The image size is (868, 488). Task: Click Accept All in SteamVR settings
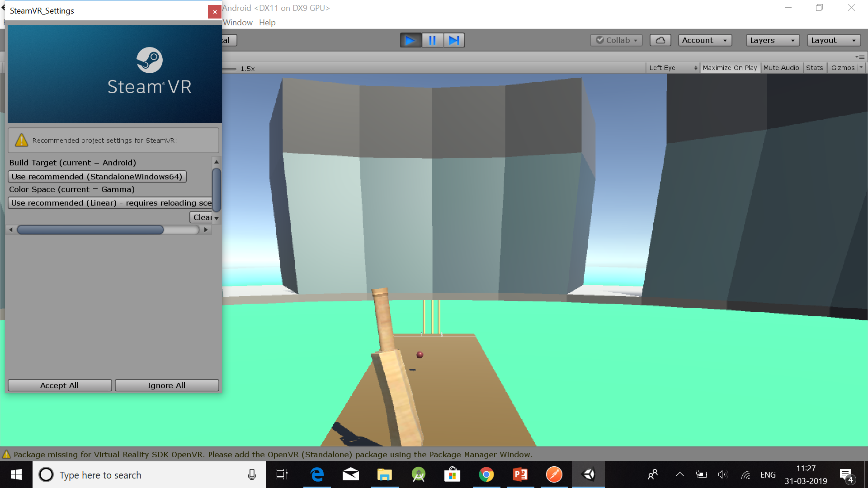tap(59, 385)
